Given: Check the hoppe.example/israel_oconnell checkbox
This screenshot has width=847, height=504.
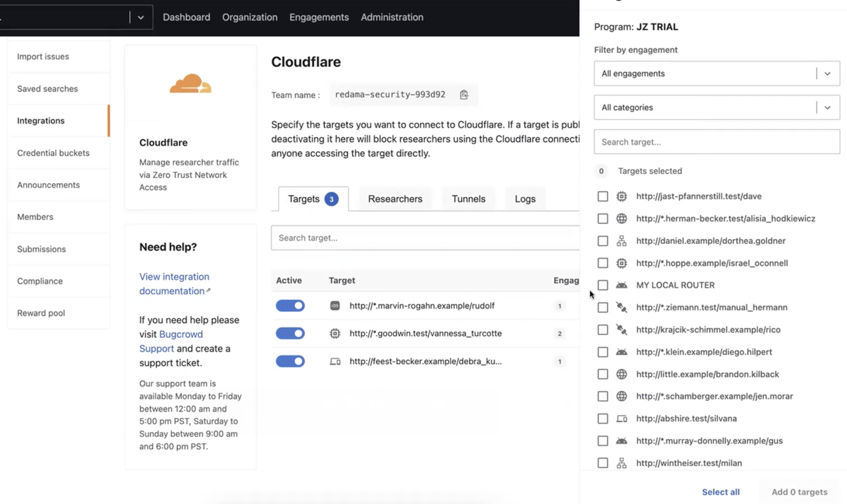Looking at the screenshot, I should pyautogui.click(x=602, y=263).
